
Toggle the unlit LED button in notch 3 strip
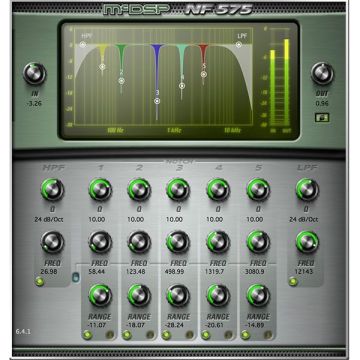coord(189,335)
